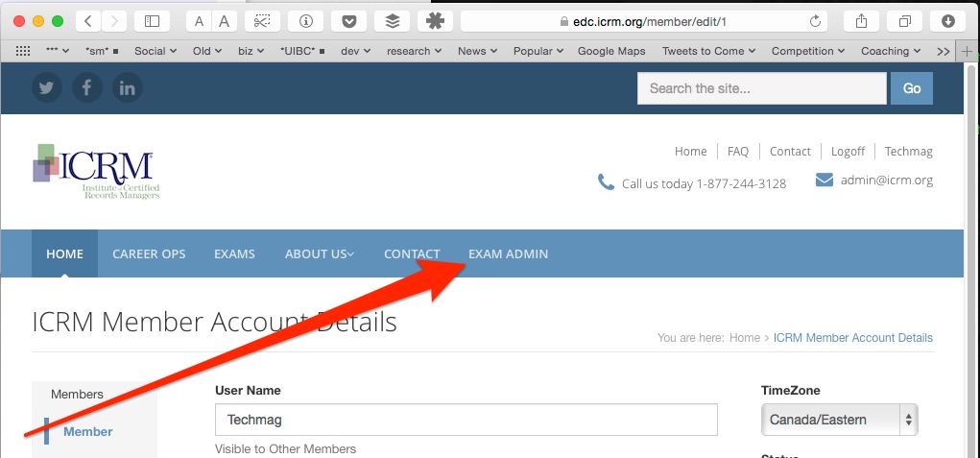Expand the research bookmarks folder

click(415, 51)
